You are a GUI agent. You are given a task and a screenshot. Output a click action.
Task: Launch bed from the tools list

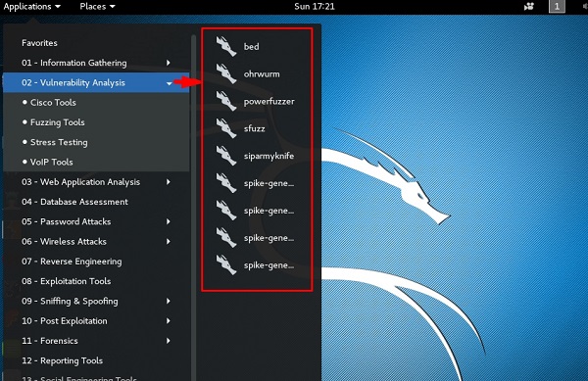(x=251, y=47)
